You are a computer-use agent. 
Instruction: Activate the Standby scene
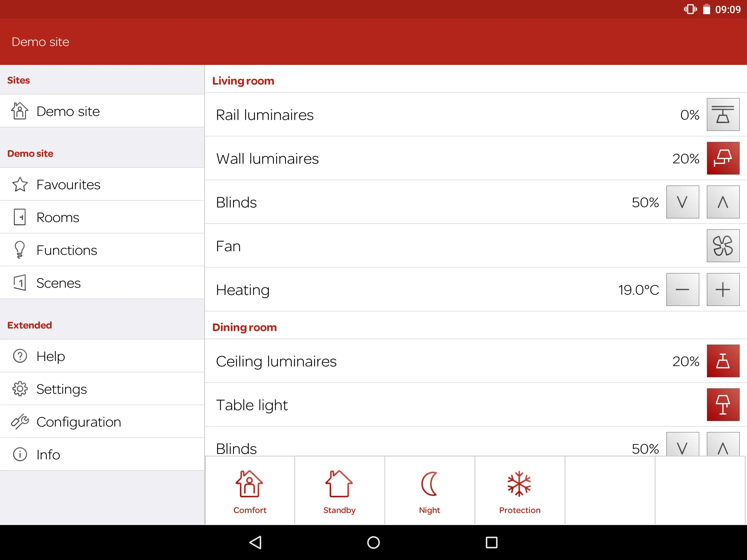pos(340,491)
